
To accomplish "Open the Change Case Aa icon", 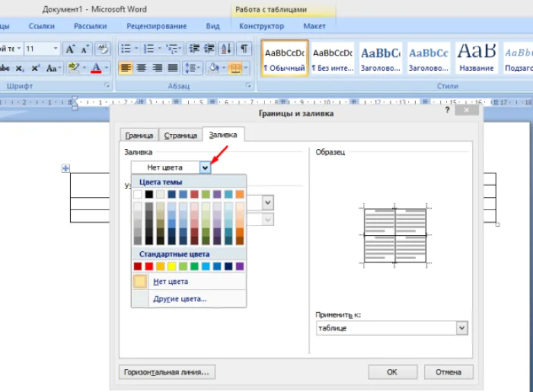I will point(53,68).
